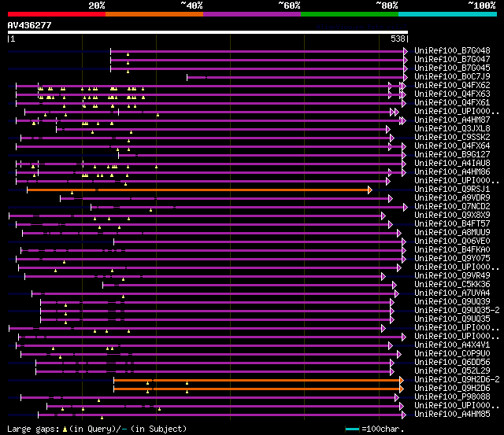Open the UniRef100_Q9UQ35-2 isoform label
Screen dimensions: 504x435
point(457,311)
